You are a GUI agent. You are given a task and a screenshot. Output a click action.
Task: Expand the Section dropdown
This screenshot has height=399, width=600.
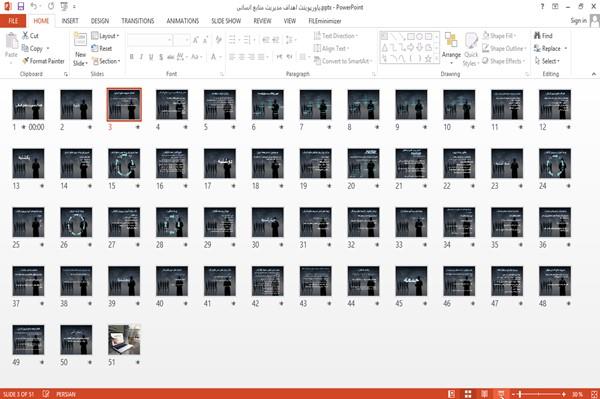pyautogui.click(x=106, y=61)
